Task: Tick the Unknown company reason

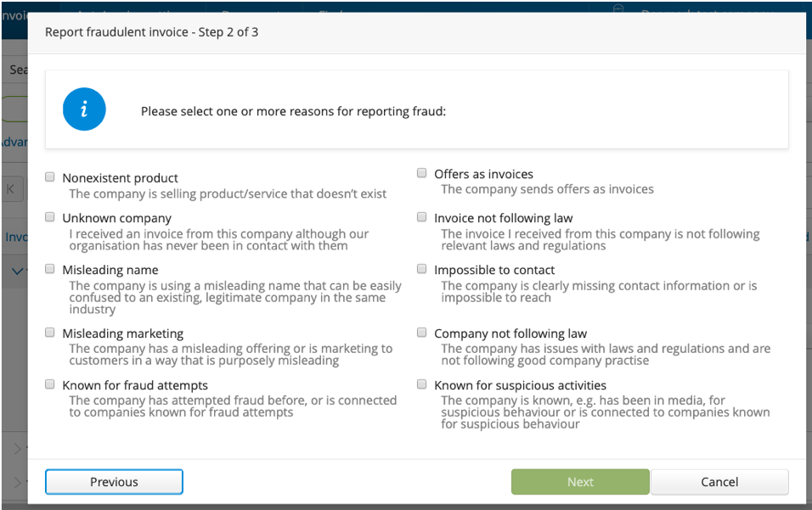Action: point(51,218)
